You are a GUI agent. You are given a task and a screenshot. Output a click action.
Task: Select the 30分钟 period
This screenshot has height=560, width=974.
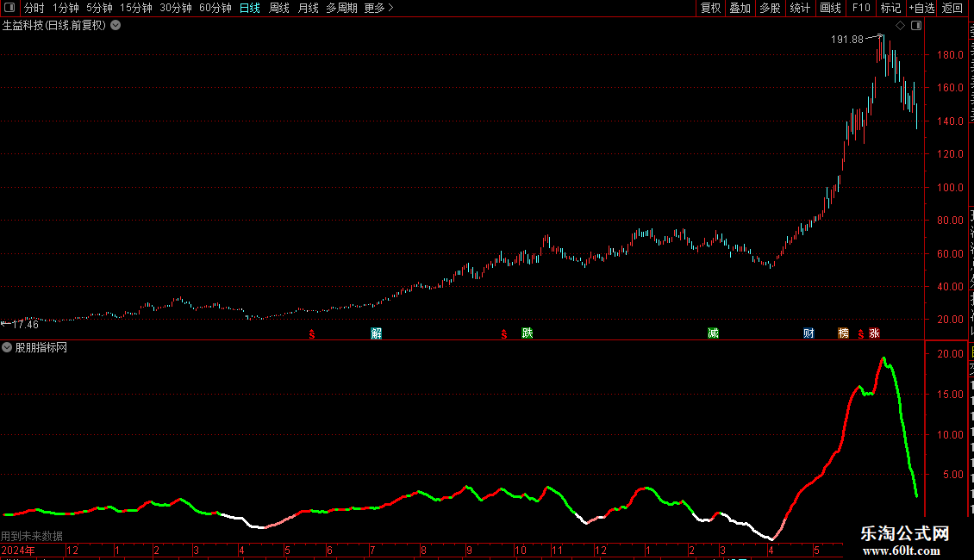point(176,8)
